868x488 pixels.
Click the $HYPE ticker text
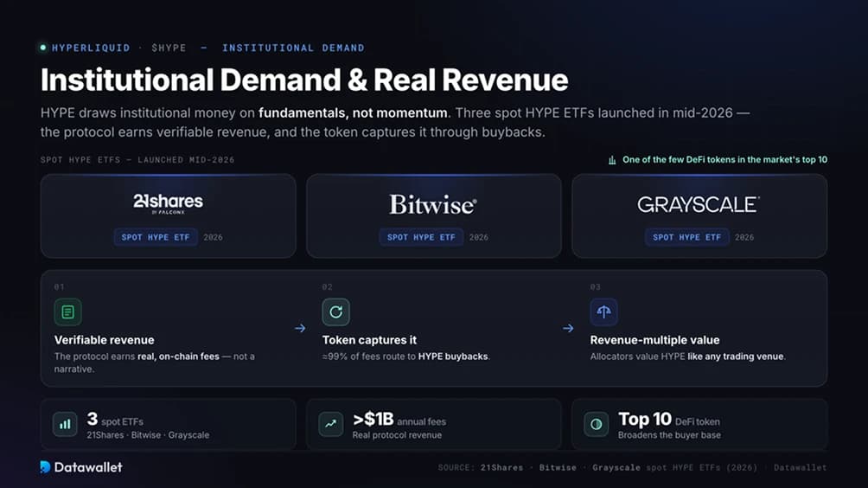click(169, 48)
